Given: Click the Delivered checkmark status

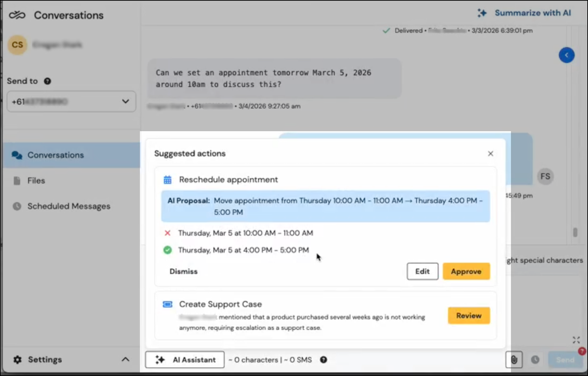Looking at the screenshot, I should [x=386, y=30].
